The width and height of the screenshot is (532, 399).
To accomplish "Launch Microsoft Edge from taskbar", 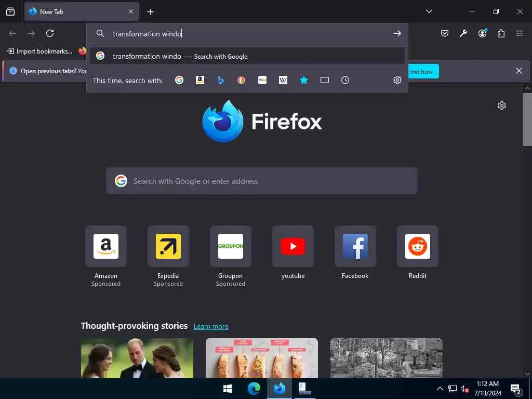I will pyautogui.click(x=254, y=389).
